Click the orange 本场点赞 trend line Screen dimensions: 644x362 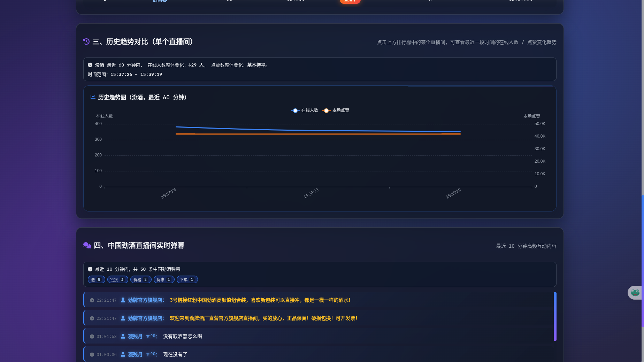pos(318,134)
